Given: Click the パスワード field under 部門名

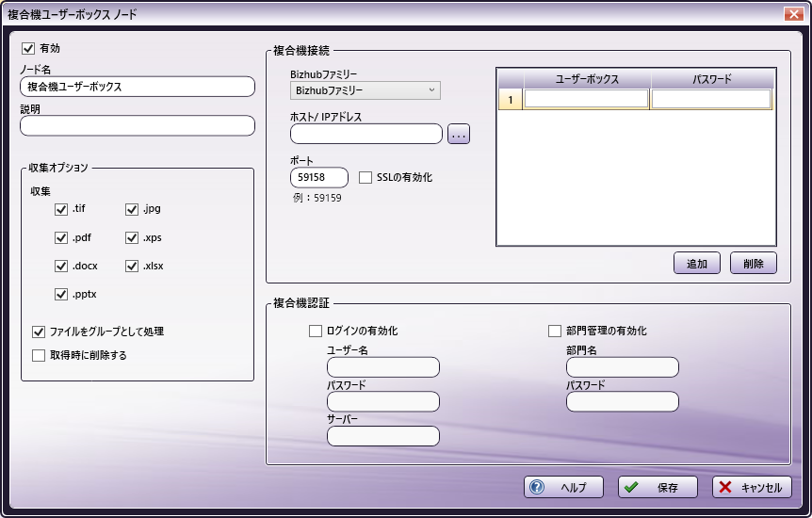Looking at the screenshot, I should [x=623, y=401].
